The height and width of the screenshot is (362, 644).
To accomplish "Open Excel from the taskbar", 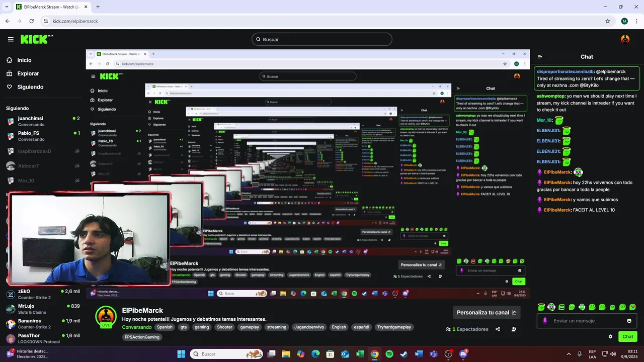I will pyautogui.click(x=360, y=354).
